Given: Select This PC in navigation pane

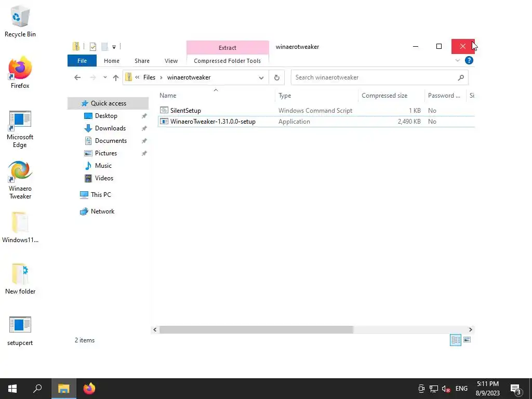Looking at the screenshot, I should (101, 195).
